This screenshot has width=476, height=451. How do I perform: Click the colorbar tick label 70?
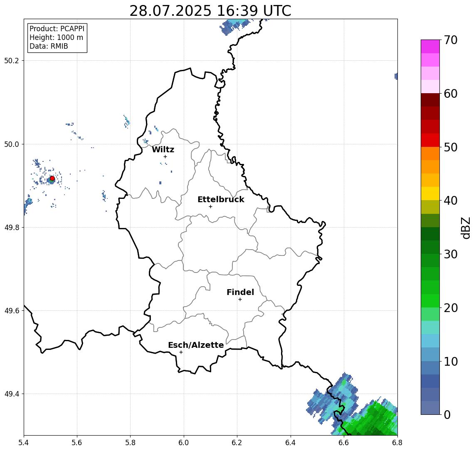(x=451, y=40)
